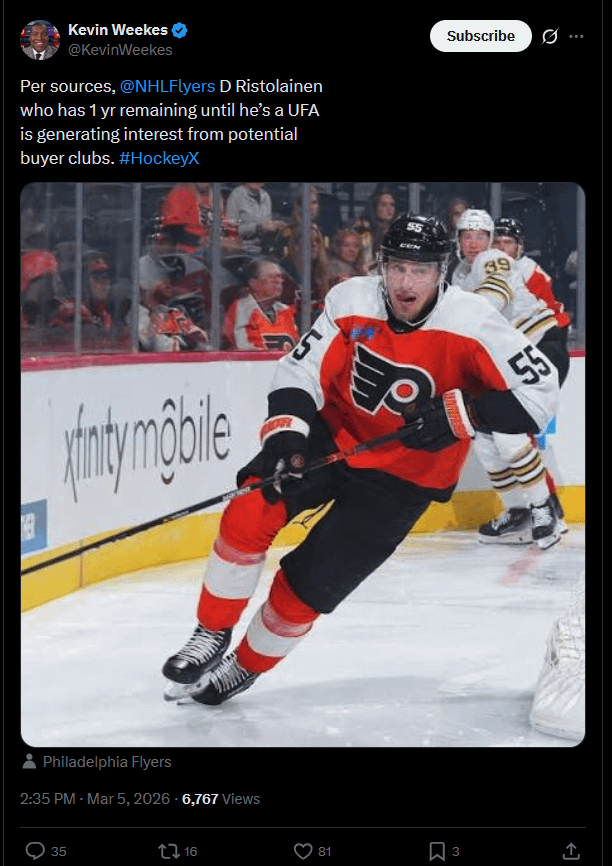Screen dimensions: 612x866
Task: Open the @KevinWeekes handle
Action: [x=120, y=50]
